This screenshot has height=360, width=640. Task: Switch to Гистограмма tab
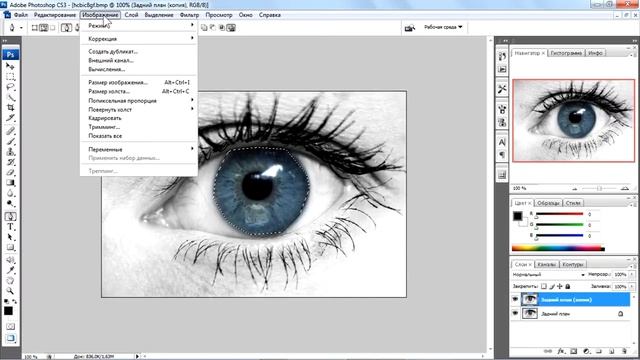click(x=566, y=53)
